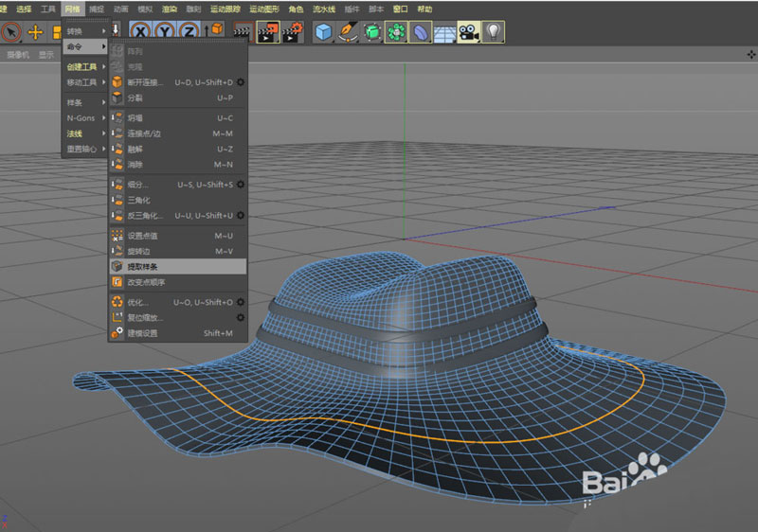Select the Move tool cross icon

[x=36, y=32]
